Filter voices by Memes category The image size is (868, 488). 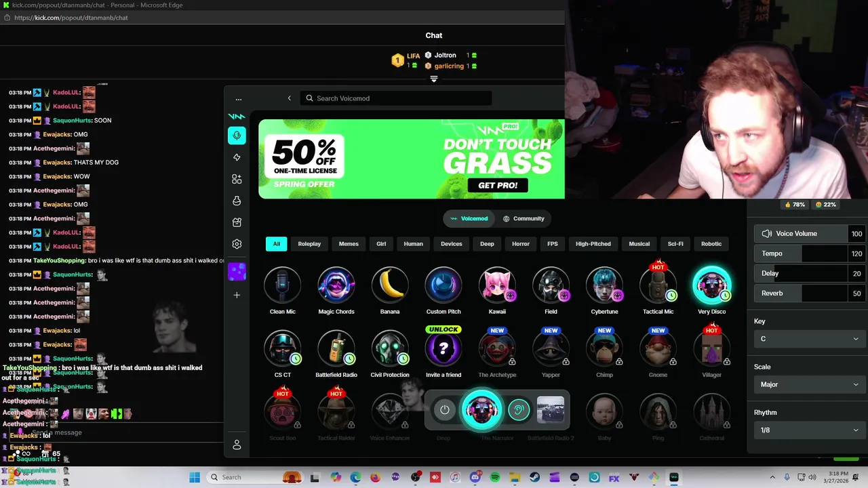tap(349, 244)
